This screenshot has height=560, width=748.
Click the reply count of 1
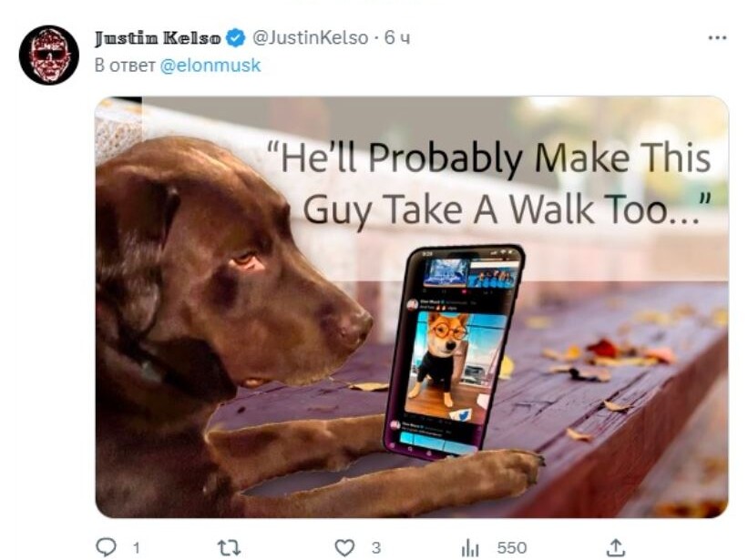[136, 547]
